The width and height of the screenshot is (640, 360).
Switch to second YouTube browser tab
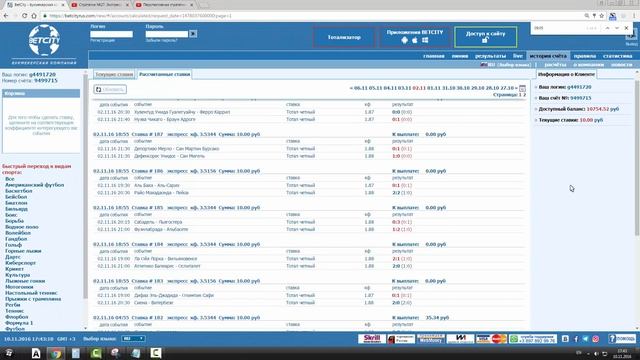[165, 5]
